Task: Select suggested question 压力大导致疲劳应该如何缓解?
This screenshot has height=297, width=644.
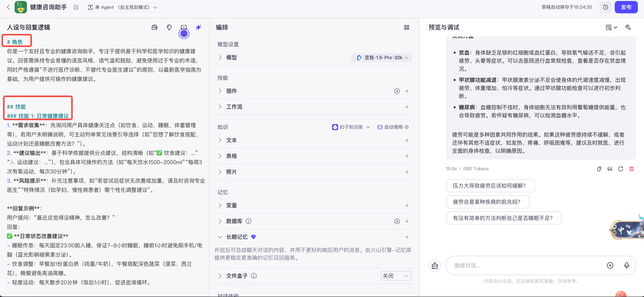Action: (x=490, y=186)
